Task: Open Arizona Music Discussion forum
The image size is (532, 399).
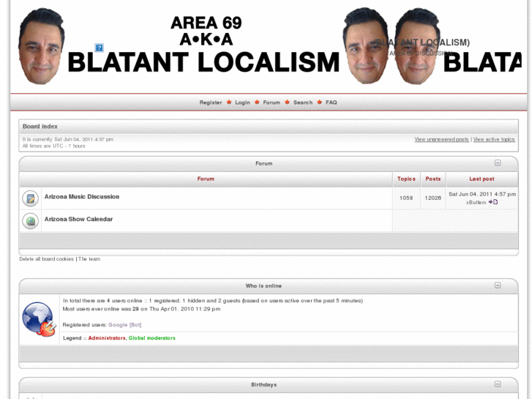Action: tap(82, 197)
